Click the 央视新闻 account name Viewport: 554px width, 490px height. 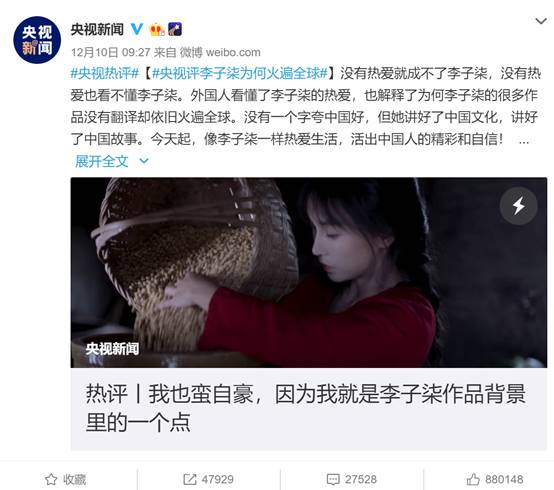coord(97,29)
